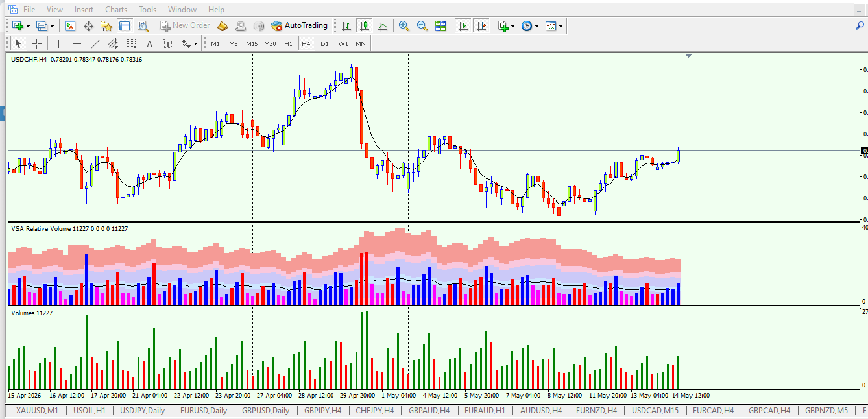Expand the templates dropdown arrow
868x419 pixels.
(x=561, y=27)
